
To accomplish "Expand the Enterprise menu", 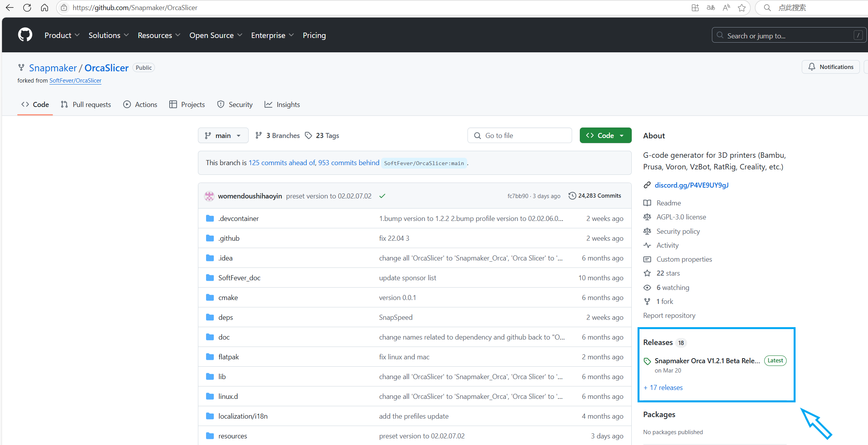I will [273, 35].
